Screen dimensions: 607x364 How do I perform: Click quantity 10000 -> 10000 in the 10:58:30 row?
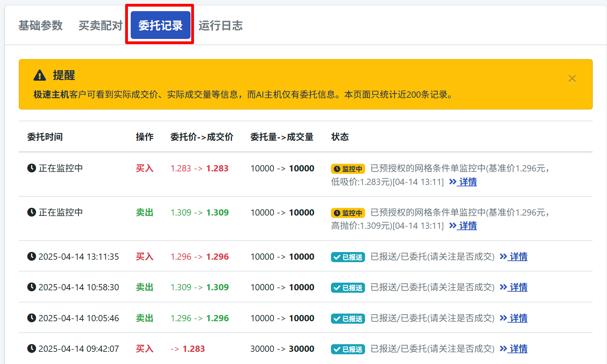(282, 287)
